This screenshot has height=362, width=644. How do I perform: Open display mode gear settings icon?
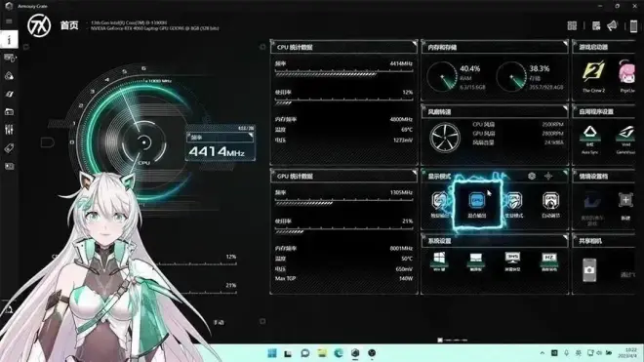[532, 177]
